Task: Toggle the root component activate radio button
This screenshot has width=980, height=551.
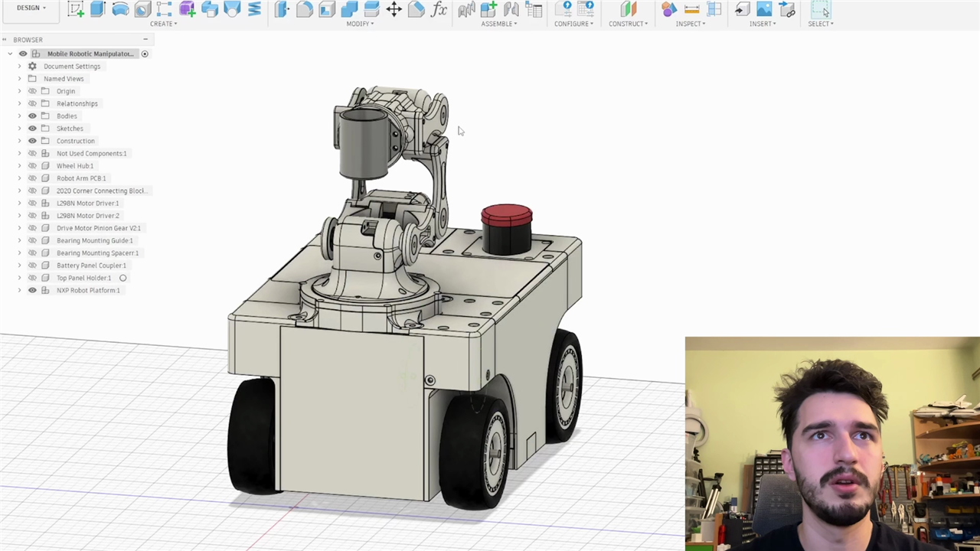Action: 145,54
